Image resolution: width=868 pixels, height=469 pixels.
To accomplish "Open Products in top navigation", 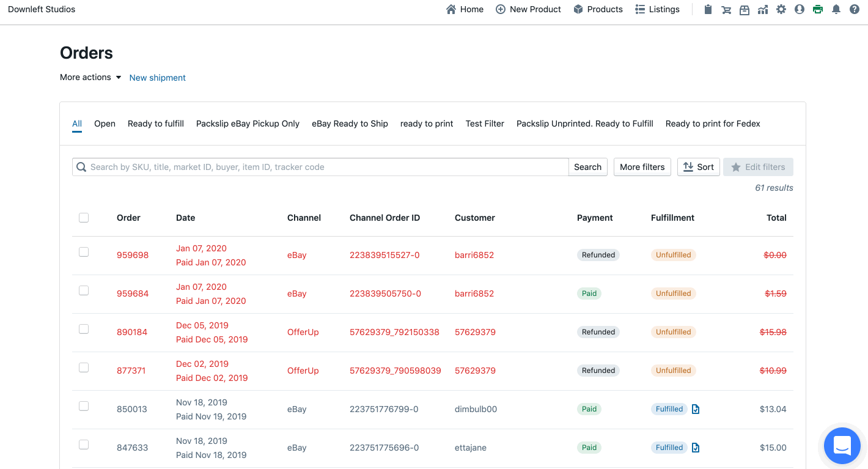I will pos(598,9).
